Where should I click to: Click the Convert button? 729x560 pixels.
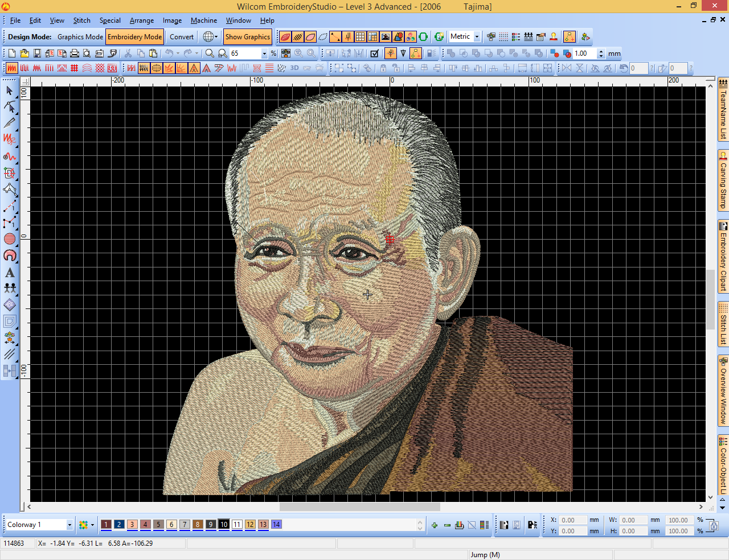coord(182,37)
